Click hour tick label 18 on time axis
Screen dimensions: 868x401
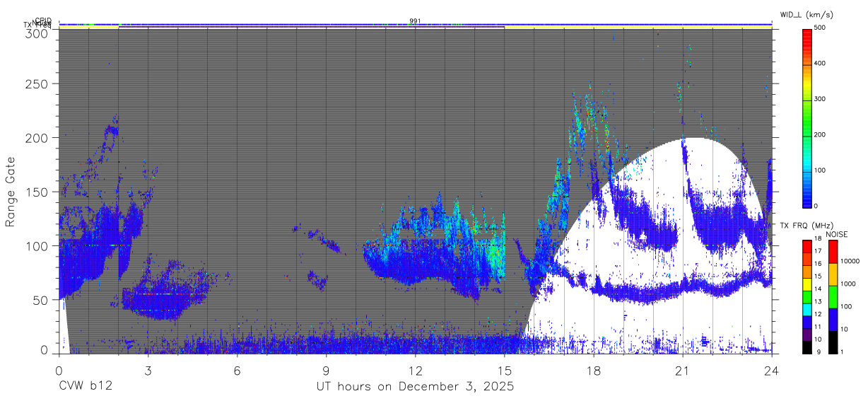[593, 370]
